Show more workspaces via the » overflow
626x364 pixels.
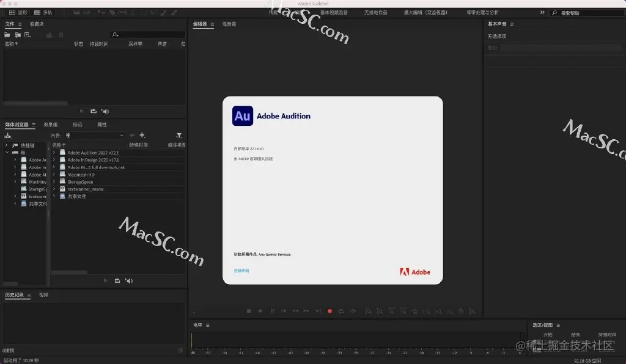pos(542,12)
